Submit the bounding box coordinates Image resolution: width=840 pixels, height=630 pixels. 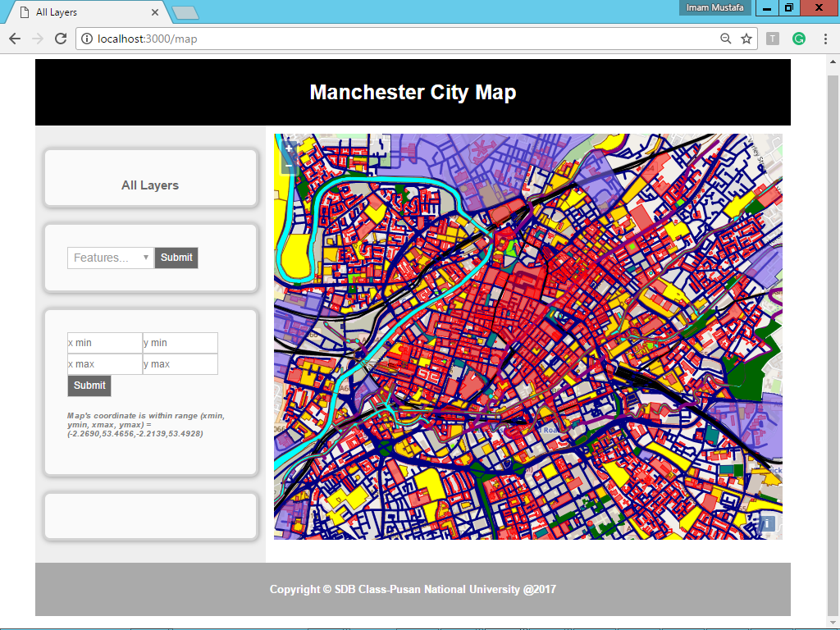point(89,386)
